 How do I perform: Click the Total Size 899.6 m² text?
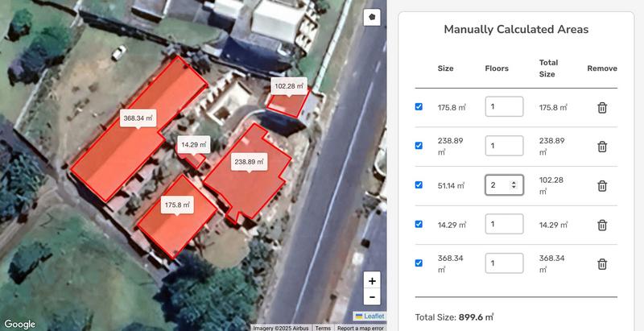click(454, 317)
